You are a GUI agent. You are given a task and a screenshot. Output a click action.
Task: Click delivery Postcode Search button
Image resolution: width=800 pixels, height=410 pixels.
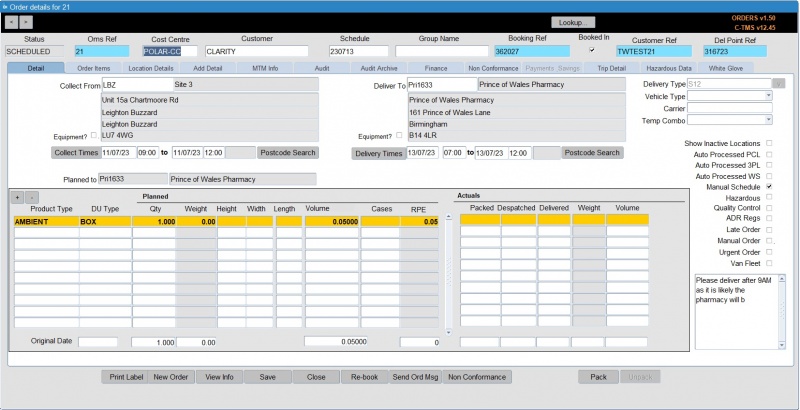(592, 152)
